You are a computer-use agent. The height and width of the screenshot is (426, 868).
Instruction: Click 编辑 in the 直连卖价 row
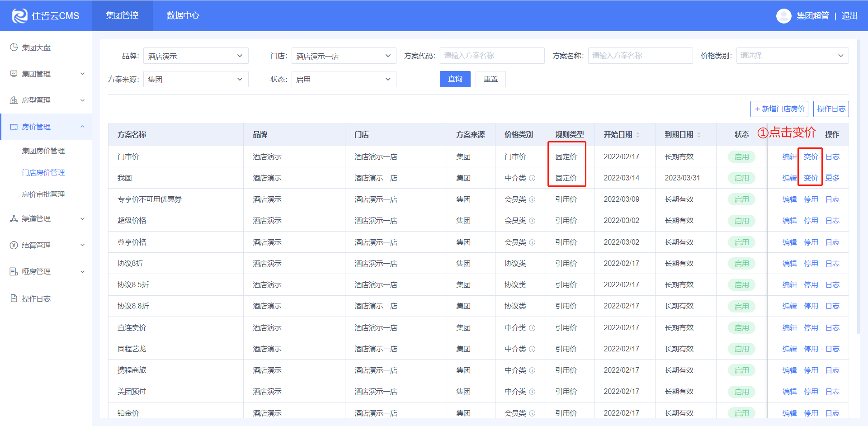click(x=789, y=328)
